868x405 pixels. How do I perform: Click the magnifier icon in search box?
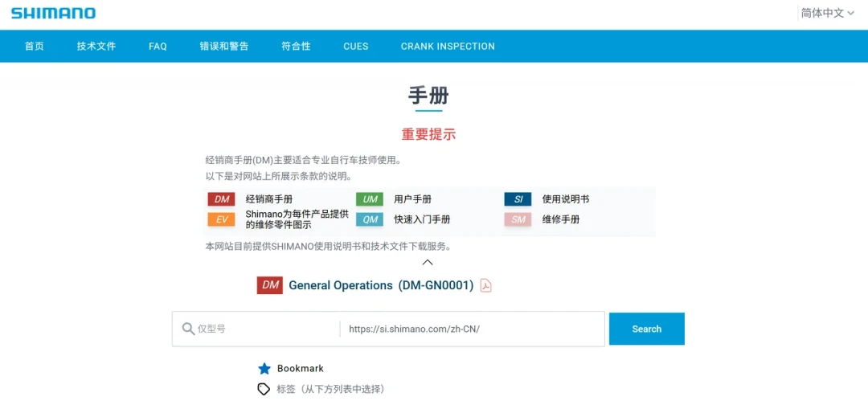tap(188, 329)
